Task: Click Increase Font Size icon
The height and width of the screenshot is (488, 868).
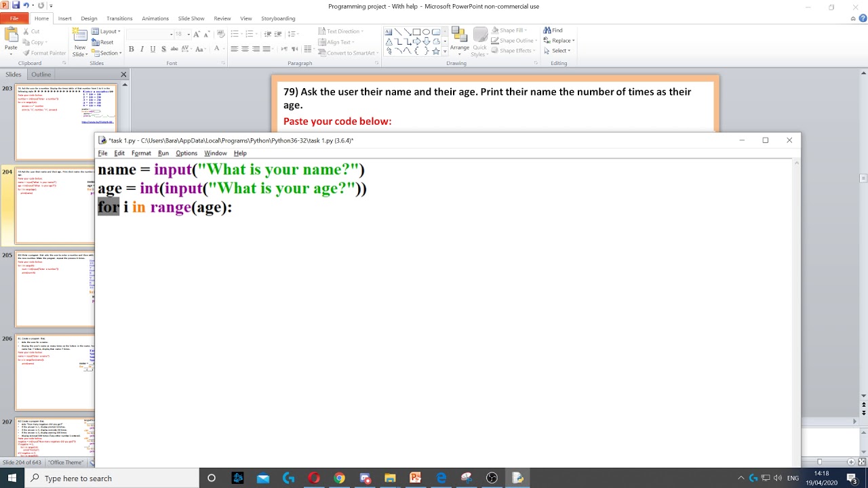Action: tap(197, 33)
